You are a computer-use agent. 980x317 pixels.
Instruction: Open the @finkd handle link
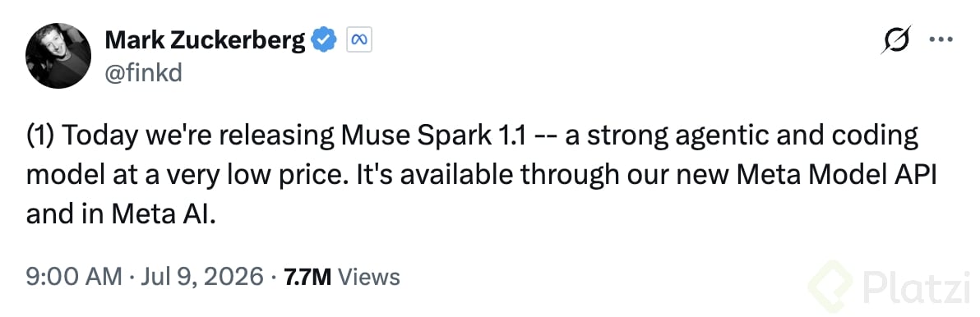click(143, 73)
